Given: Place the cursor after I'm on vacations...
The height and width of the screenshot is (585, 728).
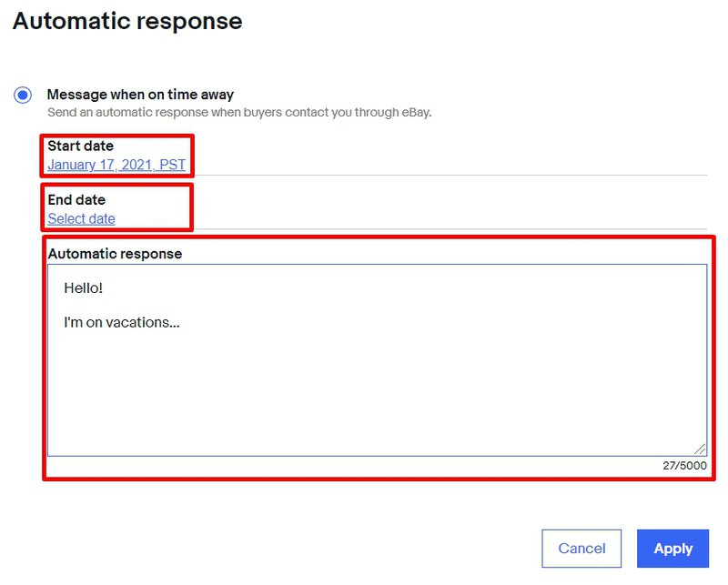Looking at the screenshot, I should (180, 322).
